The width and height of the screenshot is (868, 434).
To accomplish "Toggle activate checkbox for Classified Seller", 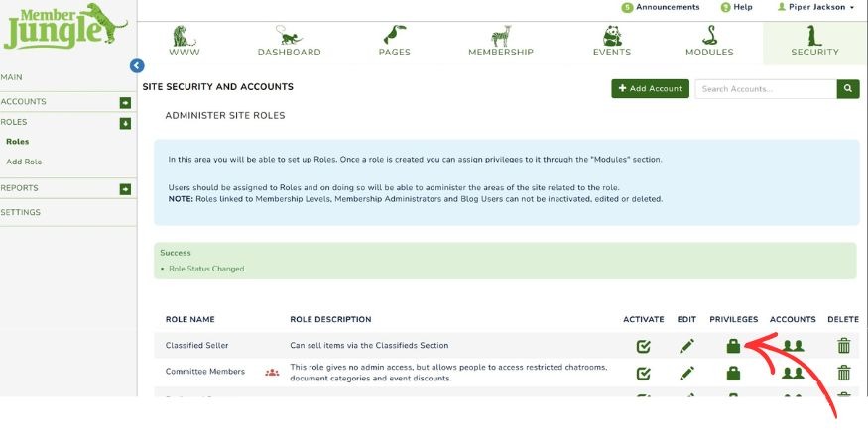I will click(x=643, y=346).
